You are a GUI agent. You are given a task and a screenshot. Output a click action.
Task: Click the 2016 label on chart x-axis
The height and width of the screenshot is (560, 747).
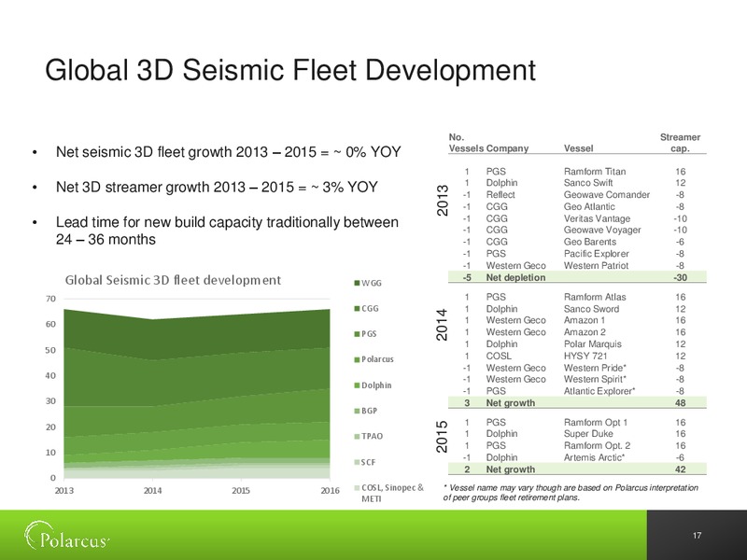330,491
